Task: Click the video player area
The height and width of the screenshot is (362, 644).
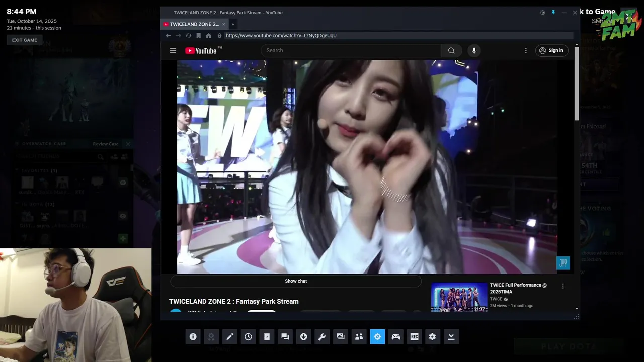Action: 367,167
